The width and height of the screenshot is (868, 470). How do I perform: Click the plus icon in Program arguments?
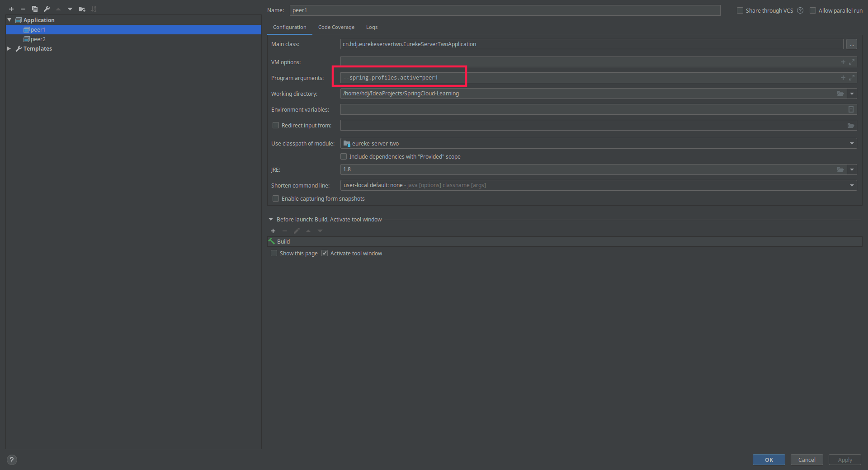click(843, 78)
